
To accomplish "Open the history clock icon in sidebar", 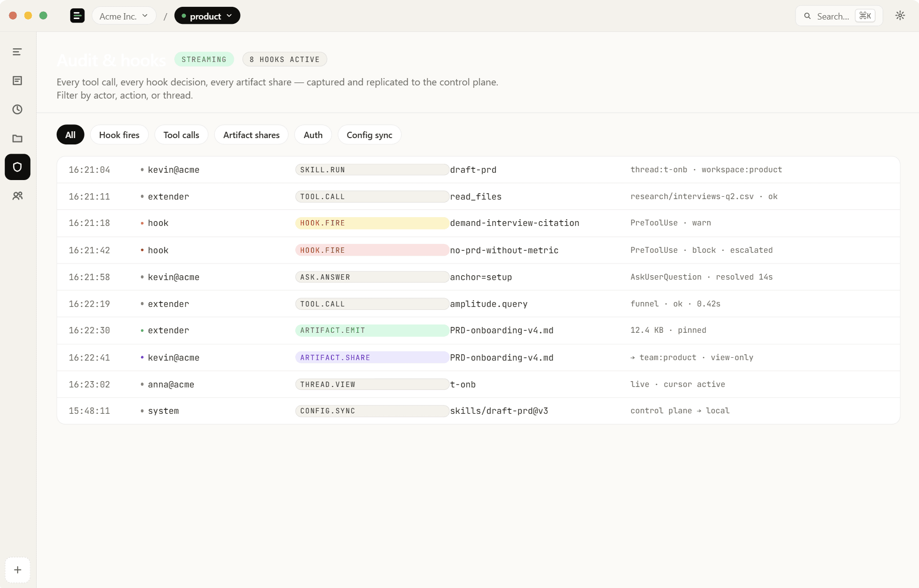I will [18, 109].
